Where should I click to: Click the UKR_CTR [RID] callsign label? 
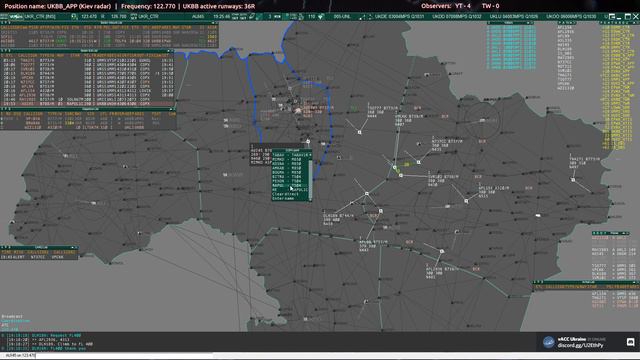(40, 17)
